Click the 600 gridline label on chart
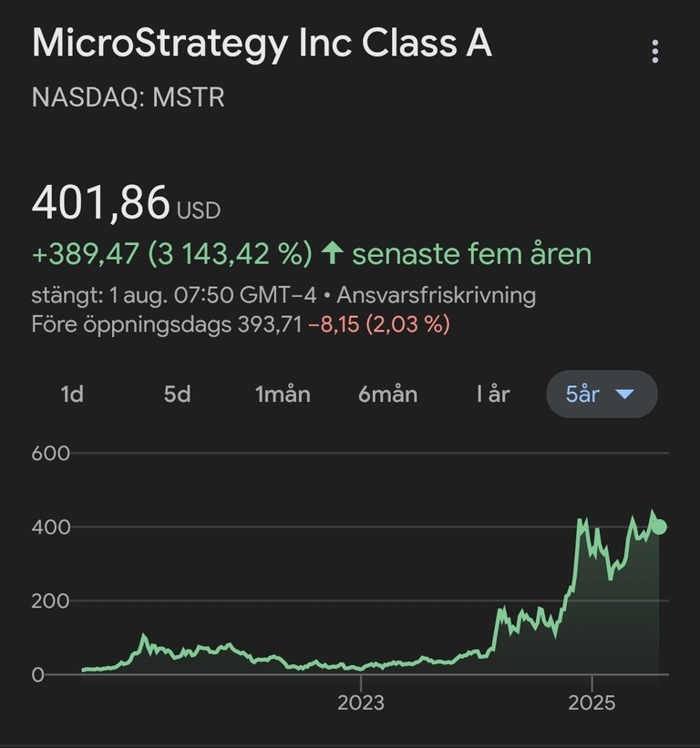 point(50,453)
